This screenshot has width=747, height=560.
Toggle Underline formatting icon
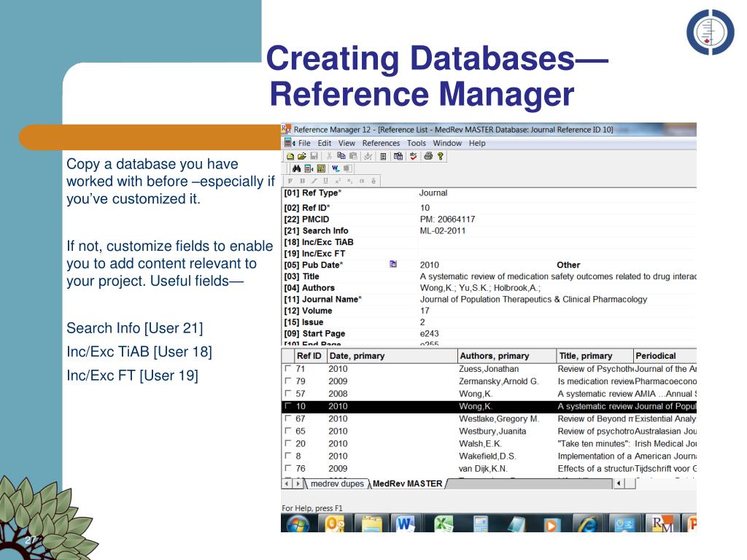click(x=326, y=181)
